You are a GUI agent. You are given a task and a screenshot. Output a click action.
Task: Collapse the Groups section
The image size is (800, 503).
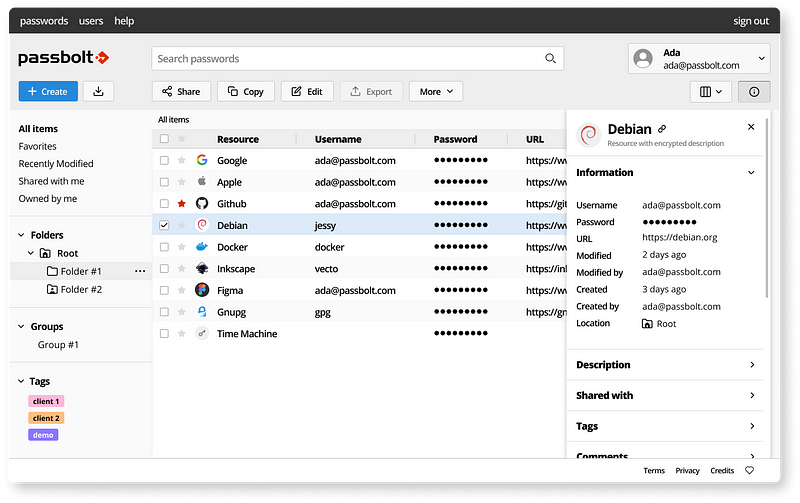pos(21,326)
